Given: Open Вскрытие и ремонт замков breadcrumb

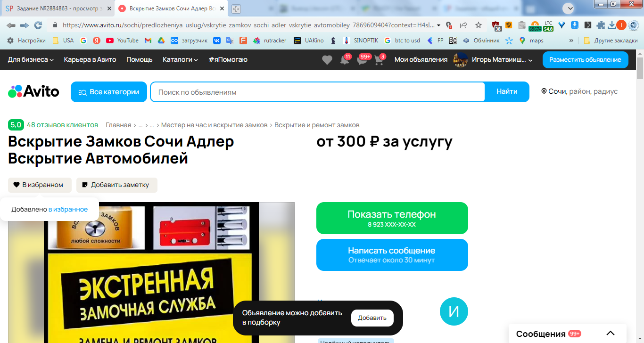Looking at the screenshot, I should (317, 125).
